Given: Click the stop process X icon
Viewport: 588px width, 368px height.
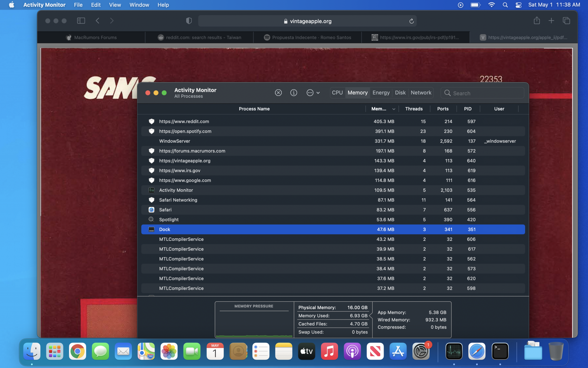Looking at the screenshot, I should coord(278,93).
